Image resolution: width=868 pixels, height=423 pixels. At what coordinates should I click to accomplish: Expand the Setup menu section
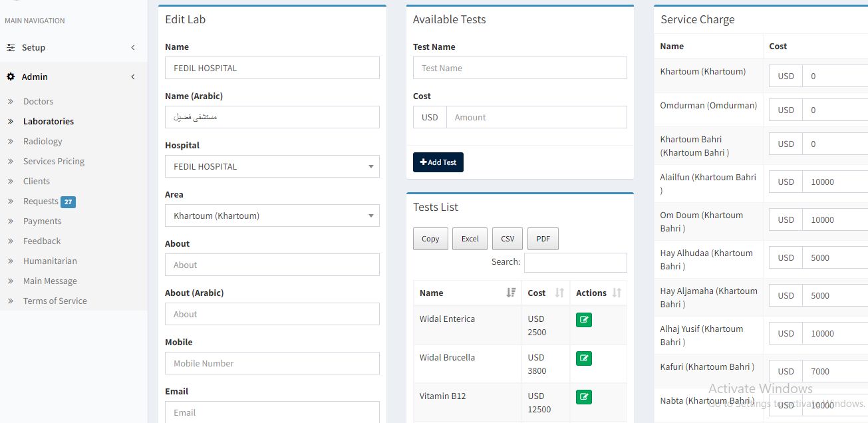pyautogui.click(x=132, y=48)
